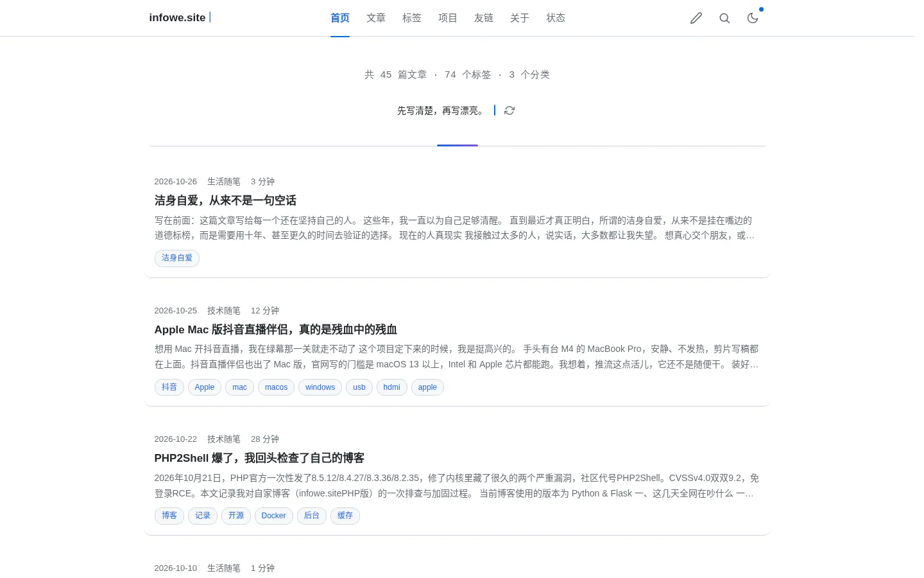
Task: Click the 记录 tag chip
Action: point(203,516)
